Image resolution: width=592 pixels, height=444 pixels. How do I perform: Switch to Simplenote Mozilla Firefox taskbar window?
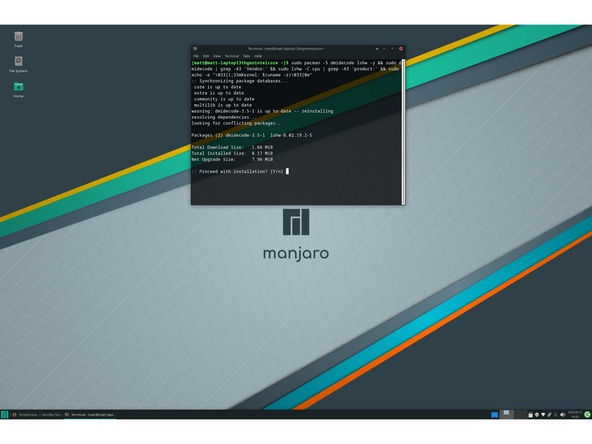pos(37,415)
